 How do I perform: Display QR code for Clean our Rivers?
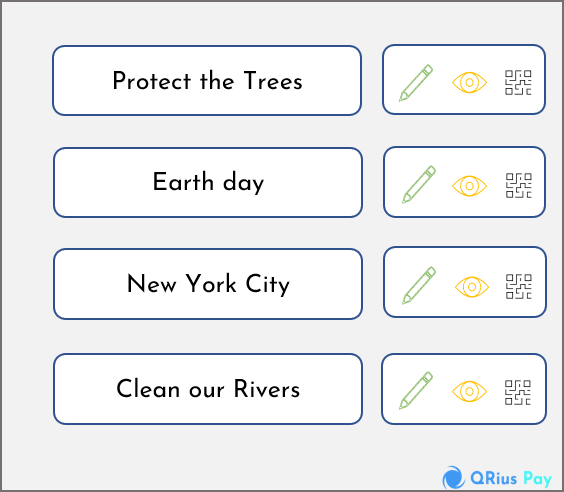[518, 392]
